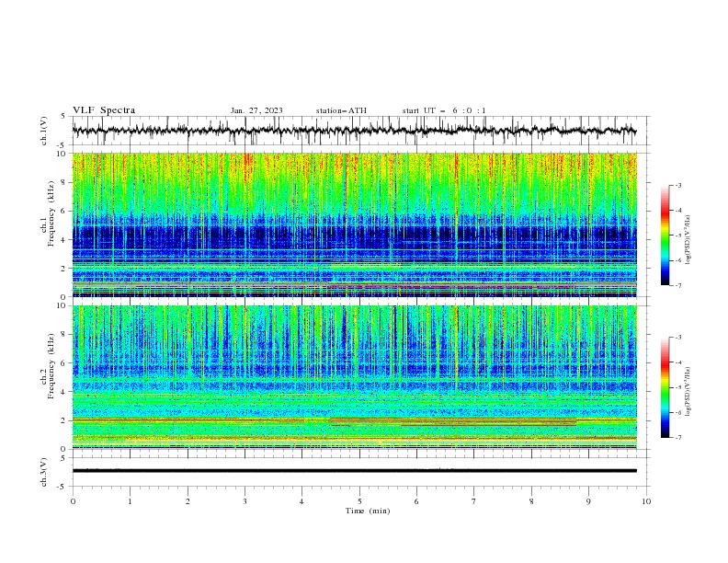This screenshot has height=563, width=728.
Task: Click the ch.2 spectrogram color scale bar
Action: (x=665, y=387)
